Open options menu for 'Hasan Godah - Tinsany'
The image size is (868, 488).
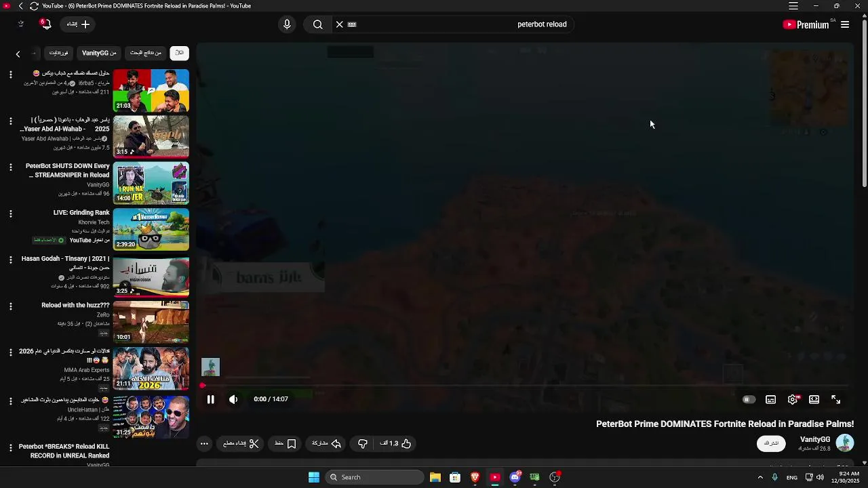point(10,260)
